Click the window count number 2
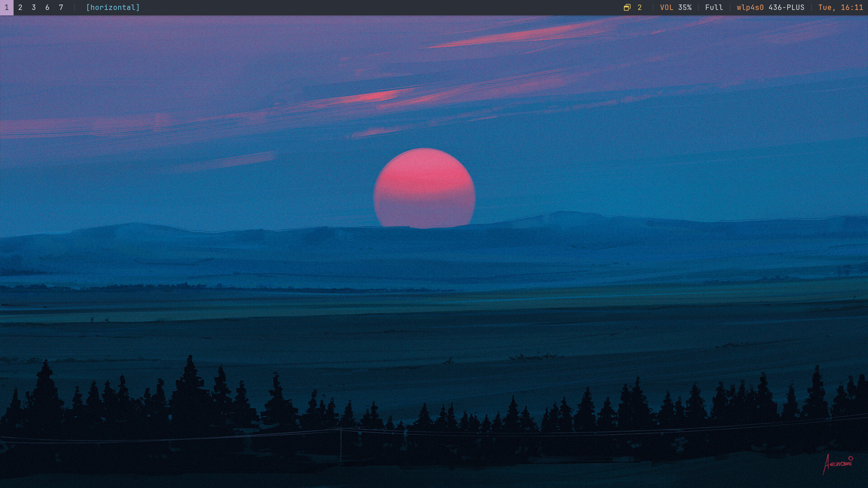The image size is (868, 488). [x=640, y=8]
